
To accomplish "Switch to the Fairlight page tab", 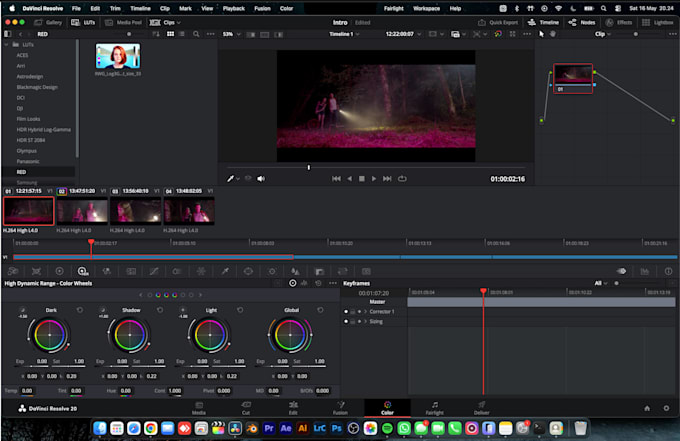I will coord(435,408).
